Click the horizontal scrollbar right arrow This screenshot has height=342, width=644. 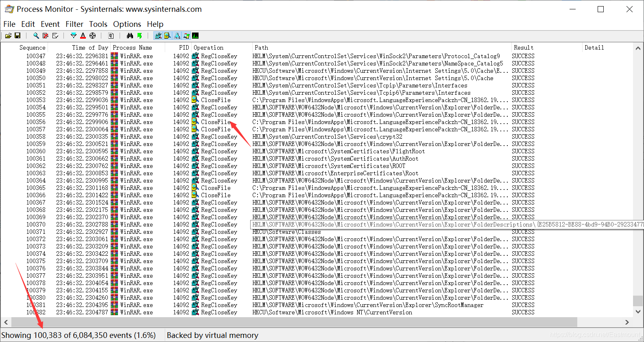pos(627,322)
